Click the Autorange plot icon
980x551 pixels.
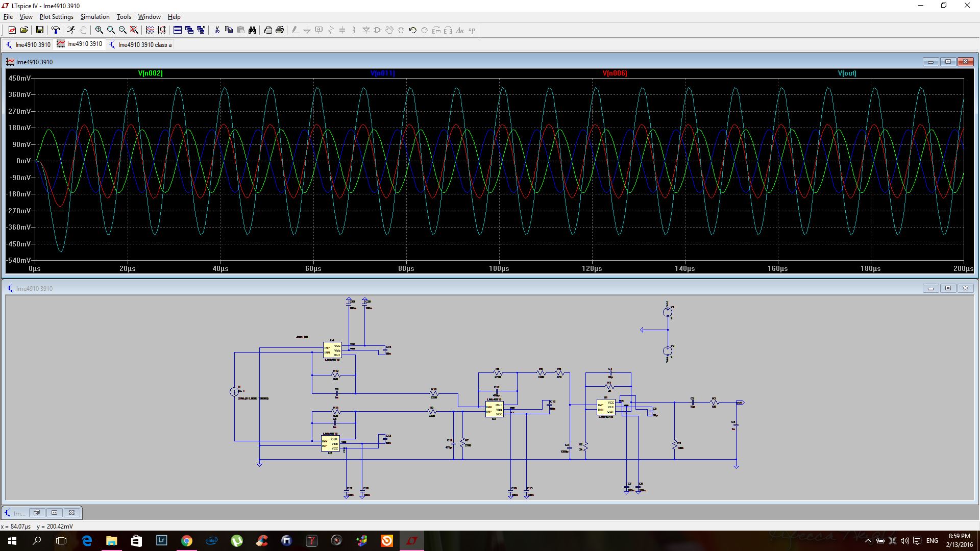click(150, 30)
